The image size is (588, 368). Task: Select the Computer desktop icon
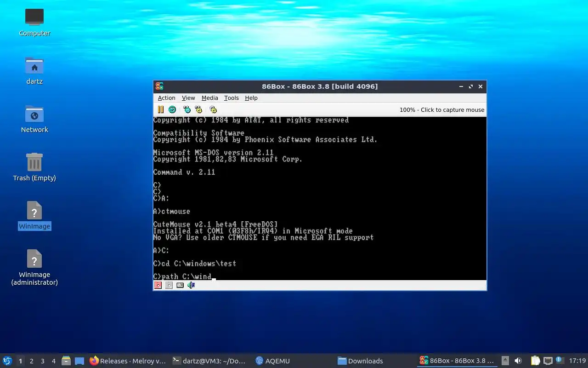tap(34, 23)
